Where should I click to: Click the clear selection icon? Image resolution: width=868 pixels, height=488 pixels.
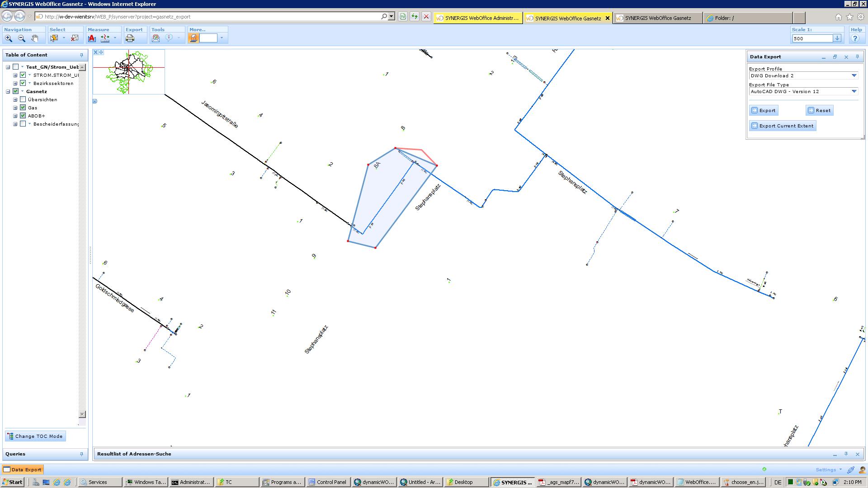[x=75, y=38]
